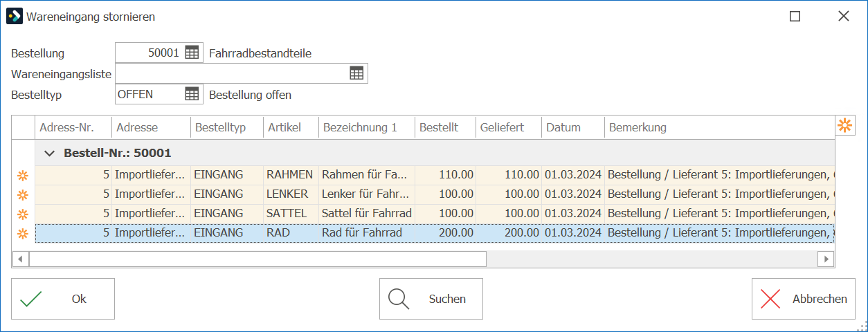Click the Datum cell in the RAHMEN row

(x=573, y=175)
